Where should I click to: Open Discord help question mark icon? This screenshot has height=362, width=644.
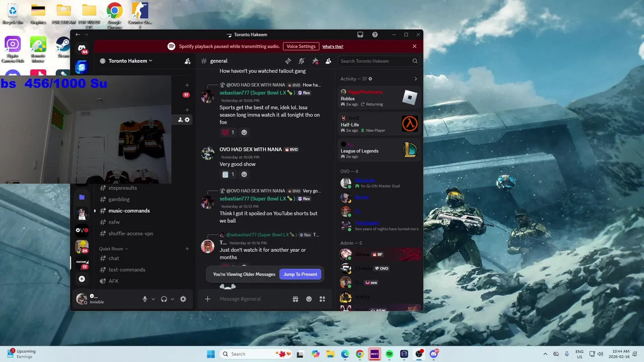pos(375,35)
